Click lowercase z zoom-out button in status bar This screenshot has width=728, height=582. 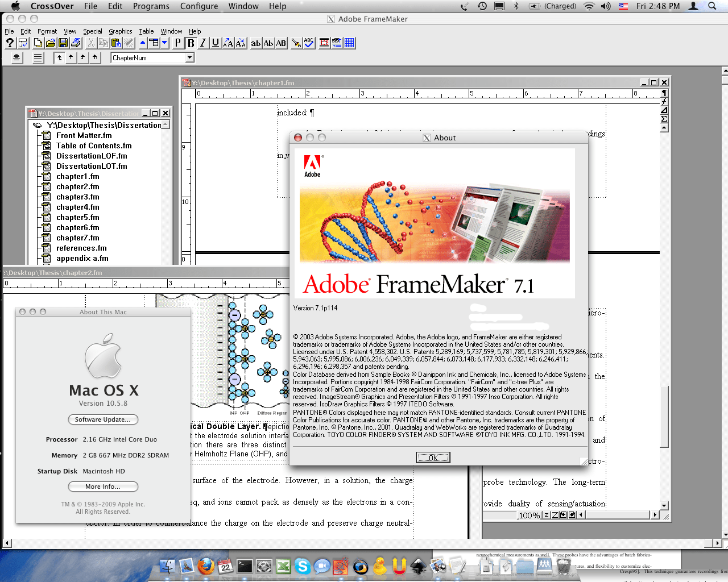click(546, 515)
